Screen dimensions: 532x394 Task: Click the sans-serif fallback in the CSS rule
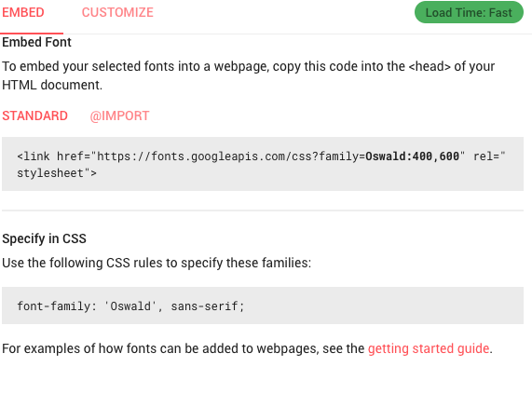click(x=204, y=306)
